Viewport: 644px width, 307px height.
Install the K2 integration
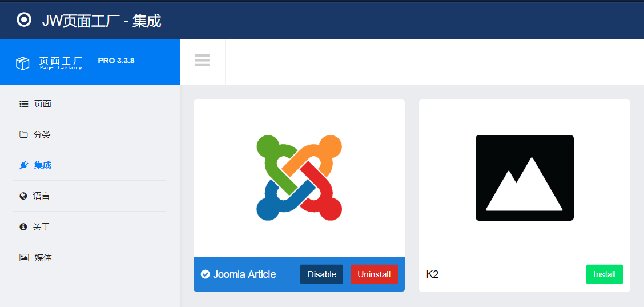(605, 274)
